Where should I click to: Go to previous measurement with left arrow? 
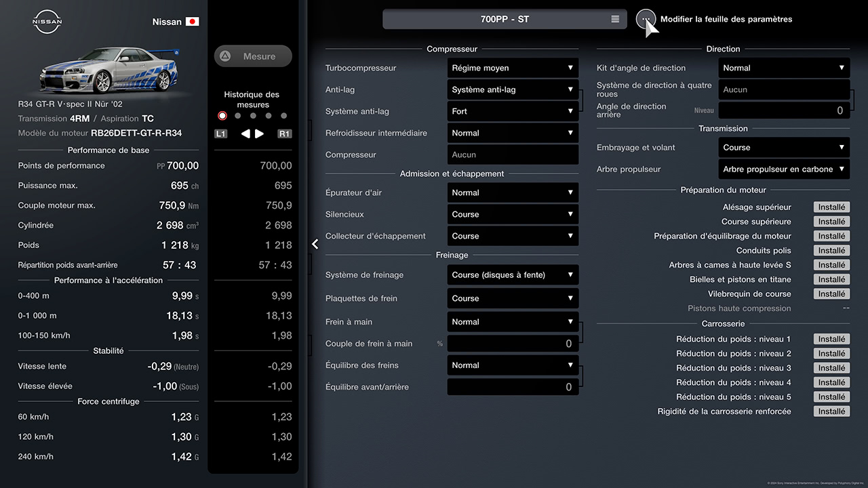[245, 134]
